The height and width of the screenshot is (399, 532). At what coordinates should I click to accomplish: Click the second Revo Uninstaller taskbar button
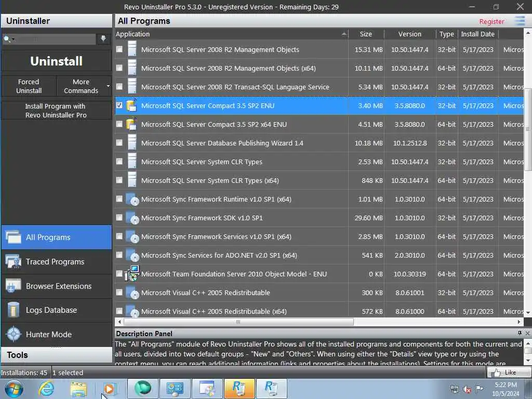[271, 389]
